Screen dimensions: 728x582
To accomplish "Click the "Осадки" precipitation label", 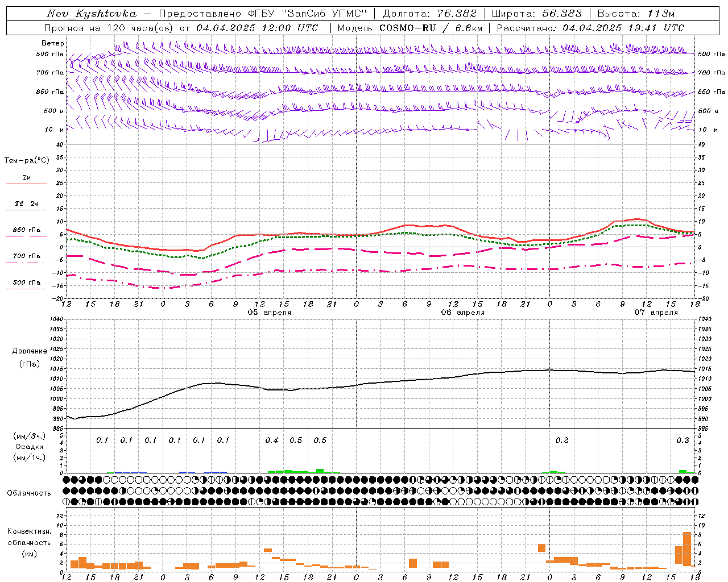I will pyautogui.click(x=29, y=447).
